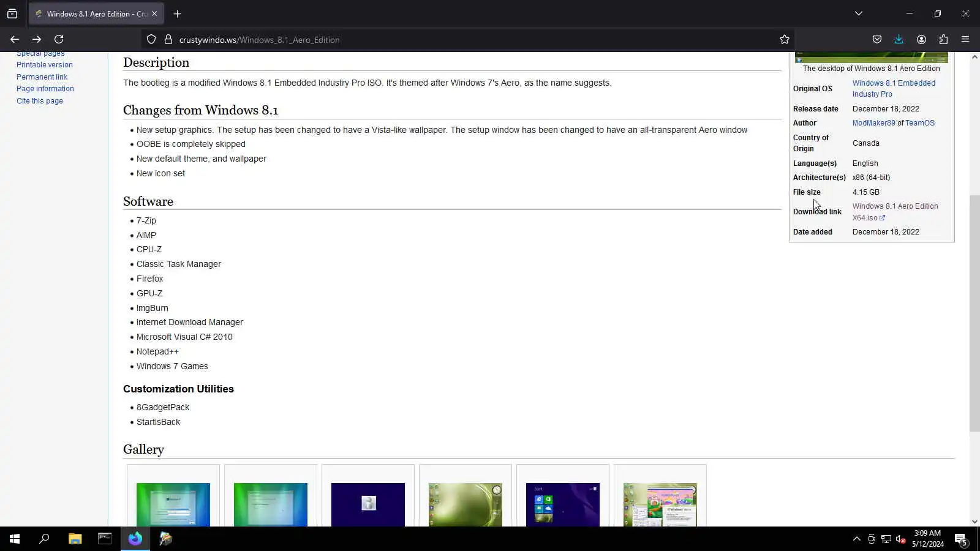The height and width of the screenshot is (551, 980).
Task: Open the Firefox View recent browsing icon
Action: [x=12, y=13]
